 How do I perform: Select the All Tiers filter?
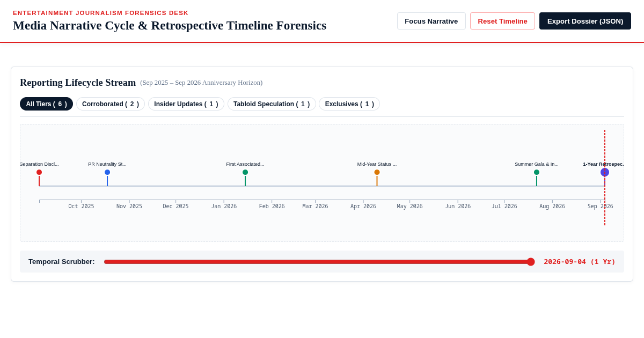pyautogui.click(x=46, y=104)
